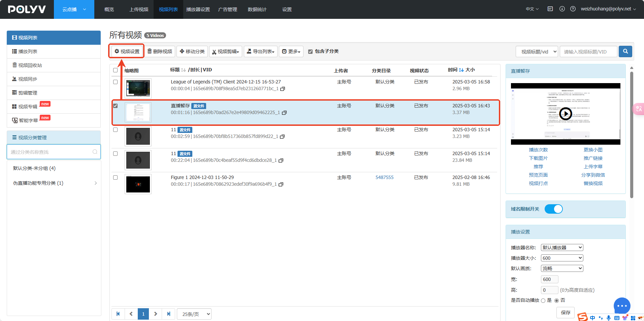Play the 直播暂存 preview video
Image resolution: width=644 pixels, height=321 pixels.
pos(566,114)
